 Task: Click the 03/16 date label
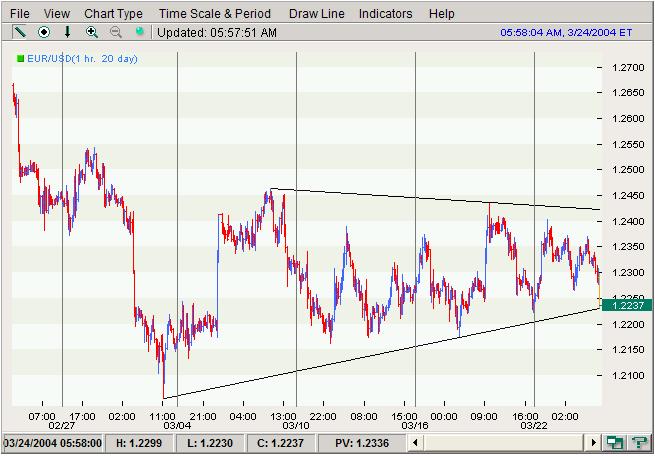click(x=414, y=426)
